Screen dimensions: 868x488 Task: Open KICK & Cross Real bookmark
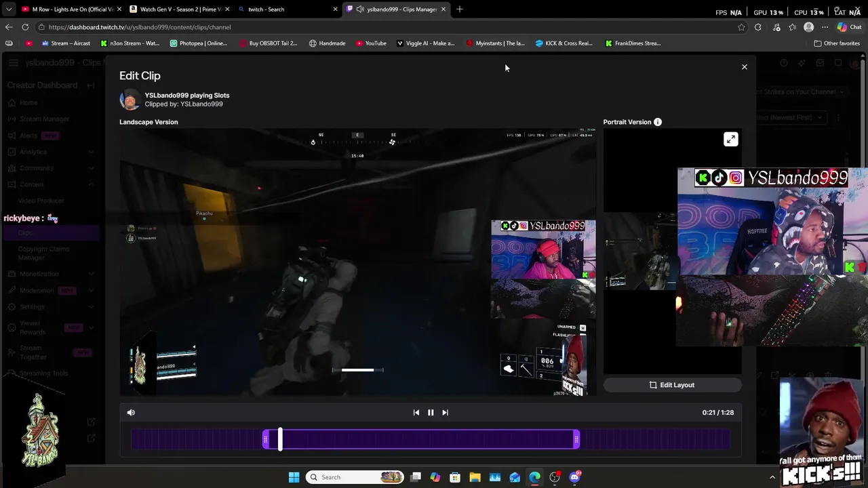564,43
